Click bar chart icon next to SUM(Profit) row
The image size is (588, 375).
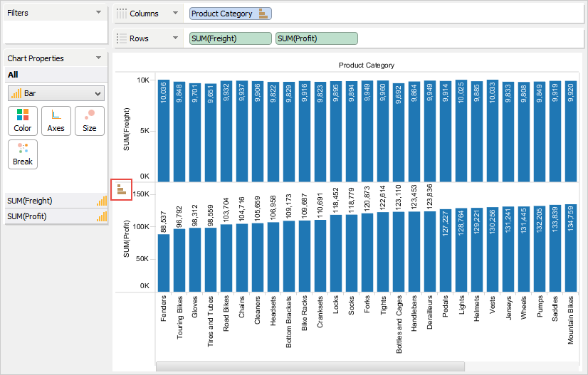pyautogui.click(x=102, y=217)
